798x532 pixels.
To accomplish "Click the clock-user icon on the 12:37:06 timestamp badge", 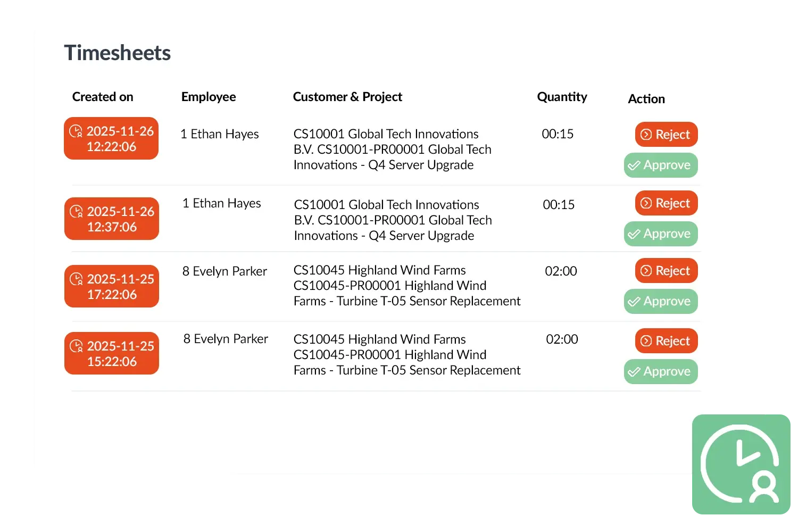I will click(x=77, y=212).
